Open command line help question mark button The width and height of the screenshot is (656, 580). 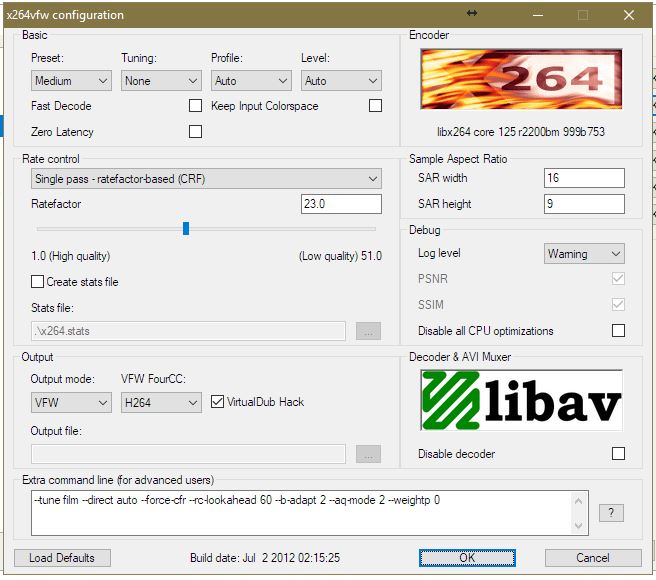click(611, 513)
